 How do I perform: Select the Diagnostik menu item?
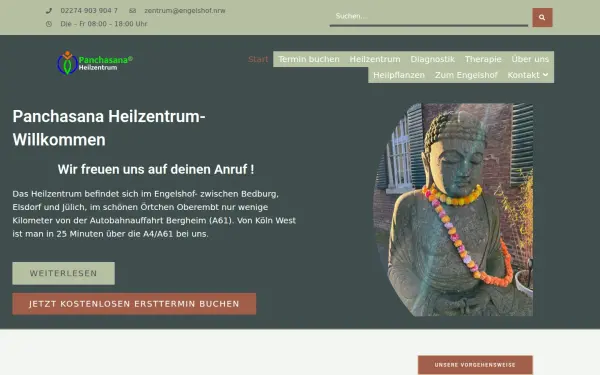(432, 59)
